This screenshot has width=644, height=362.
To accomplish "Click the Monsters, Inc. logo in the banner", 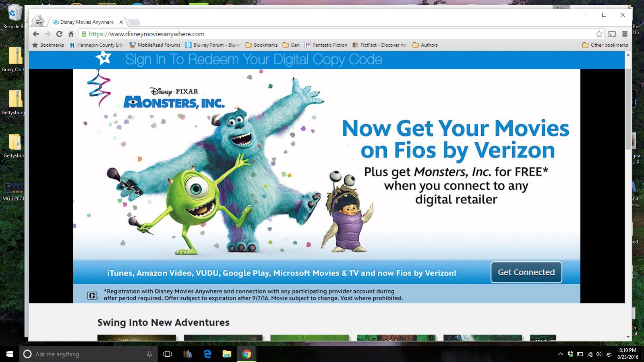I will [174, 98].
